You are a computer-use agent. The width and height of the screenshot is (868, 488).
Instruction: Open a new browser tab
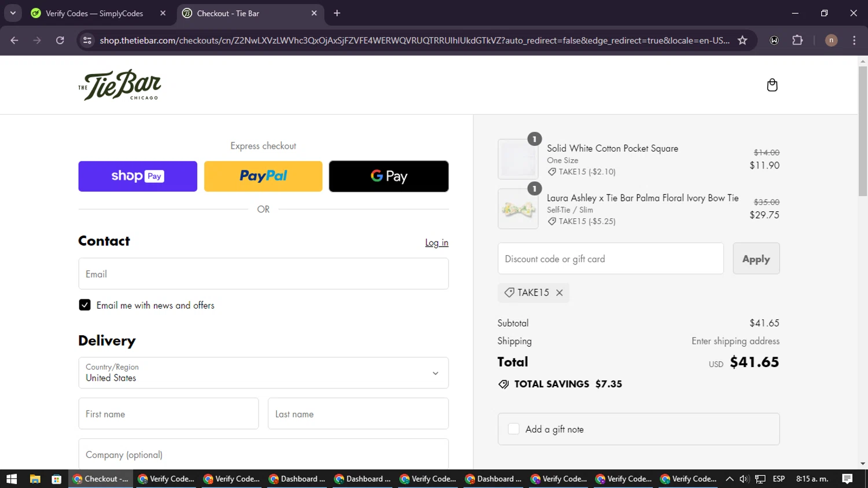(x=337, y=13)
